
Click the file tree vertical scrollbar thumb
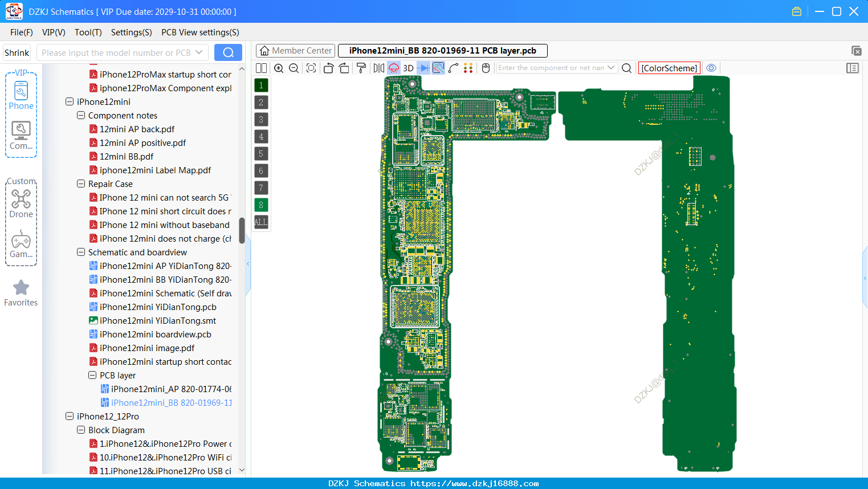click(x=242, y=231)
